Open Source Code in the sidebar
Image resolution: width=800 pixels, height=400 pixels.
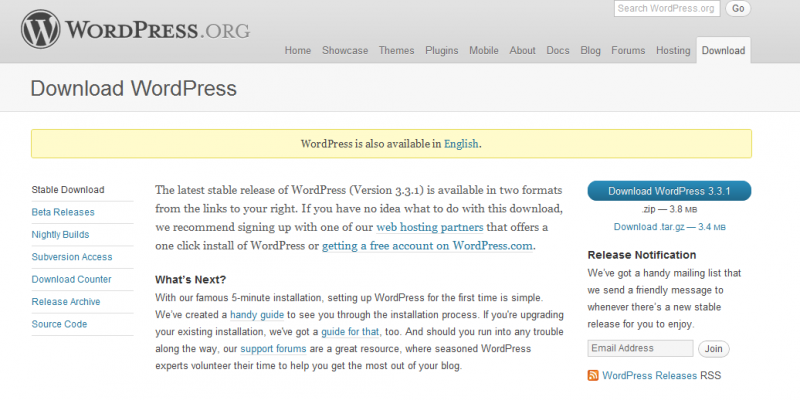[59, 324]
